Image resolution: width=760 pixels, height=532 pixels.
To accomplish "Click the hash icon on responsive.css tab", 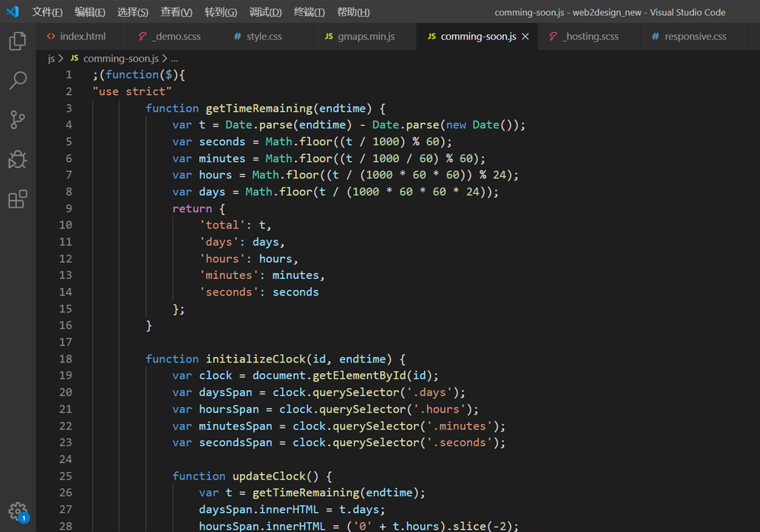I will pyautogui.click(x=655, y=36).
